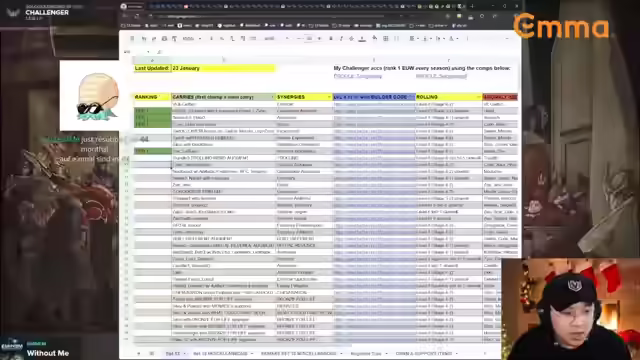Open the SYNERGIES column filter dropdown
This screenshot has height=360, width=640.
[329, 97]
